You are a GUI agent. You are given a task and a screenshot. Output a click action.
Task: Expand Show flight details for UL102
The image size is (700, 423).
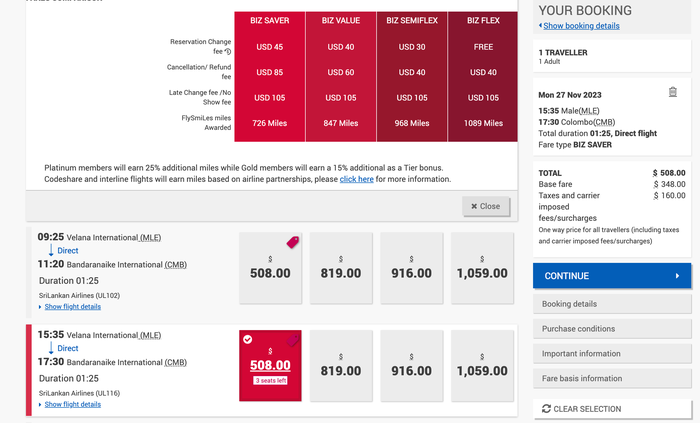72,307
